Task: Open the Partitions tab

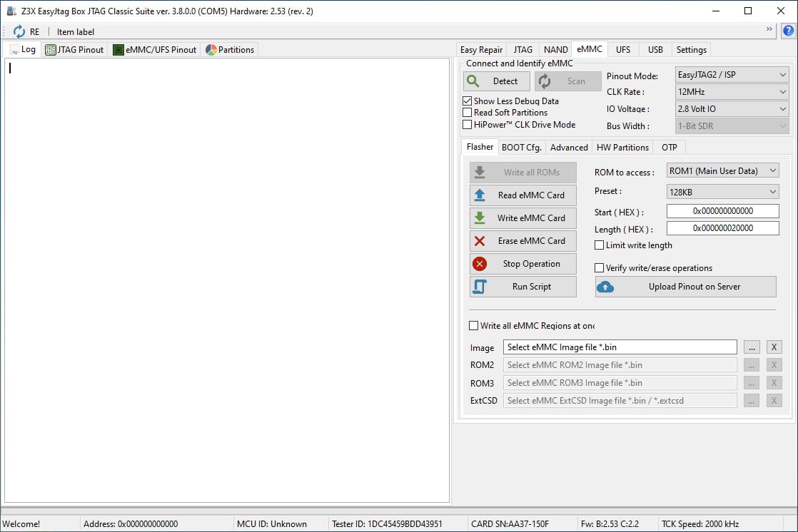Action: coord(230,50)
